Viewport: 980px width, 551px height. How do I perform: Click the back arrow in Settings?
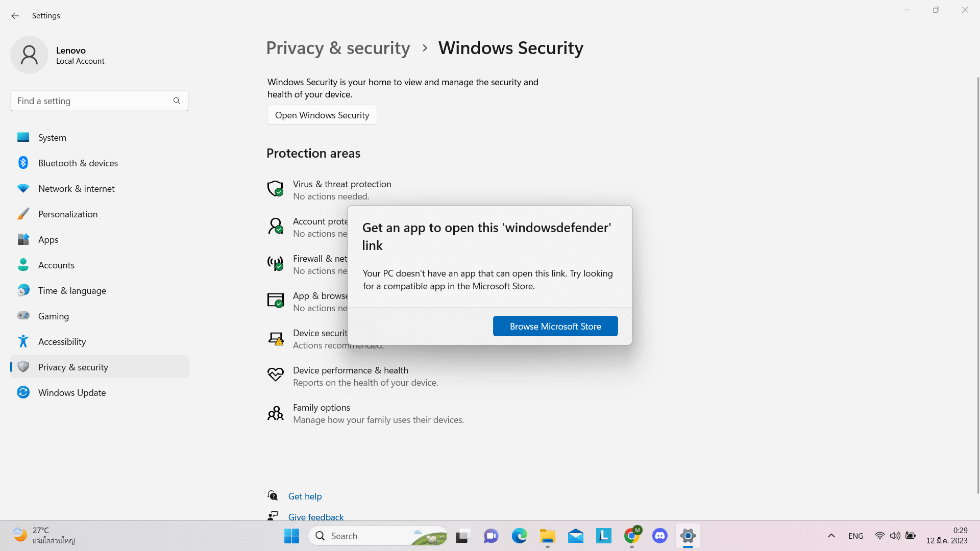[15, 16]
